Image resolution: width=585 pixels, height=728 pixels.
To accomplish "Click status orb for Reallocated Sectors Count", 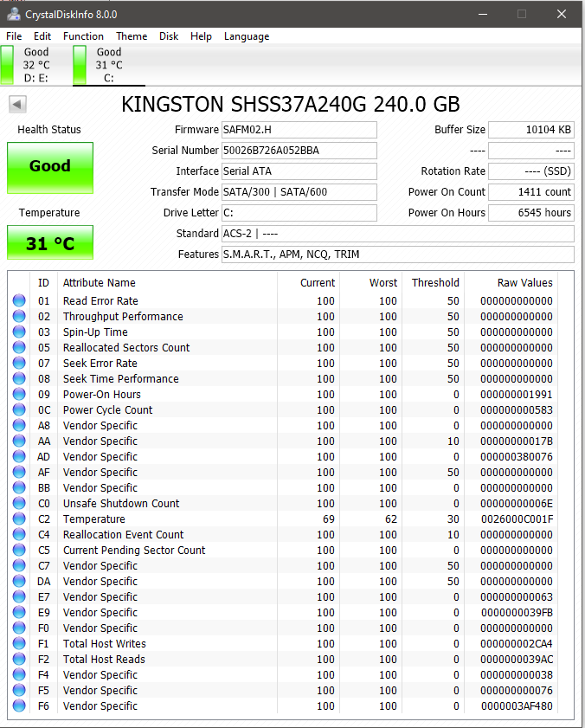I will pos(19,347).
